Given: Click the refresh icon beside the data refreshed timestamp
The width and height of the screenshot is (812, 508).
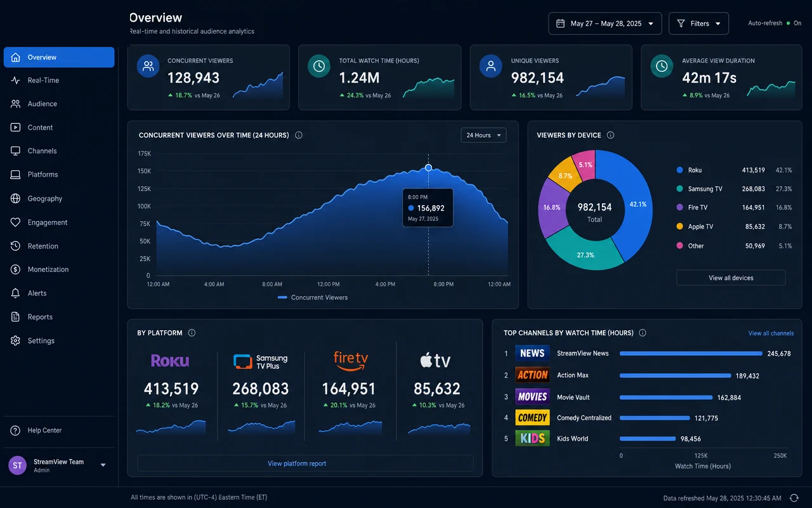Looking at the screenshot, I should [x=794, y=498].
